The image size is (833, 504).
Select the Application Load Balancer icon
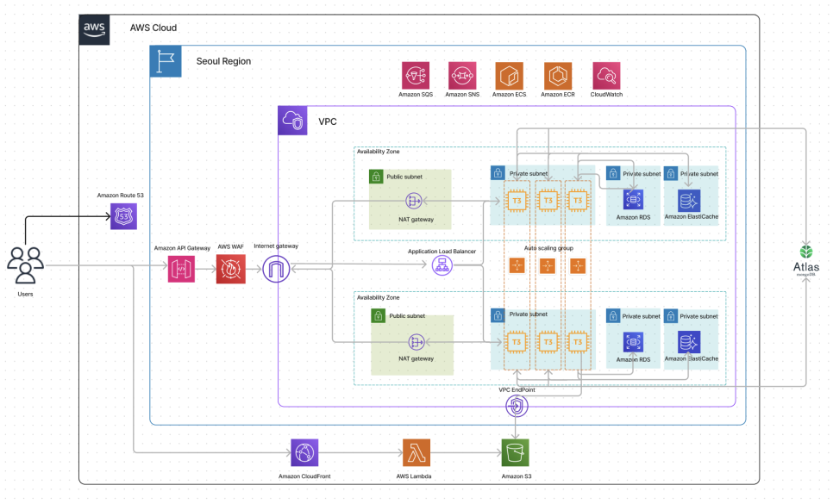click(x=442, y=266)
